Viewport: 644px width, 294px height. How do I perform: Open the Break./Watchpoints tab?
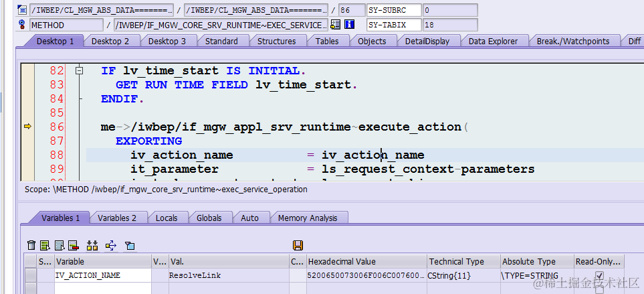point(573,41)
